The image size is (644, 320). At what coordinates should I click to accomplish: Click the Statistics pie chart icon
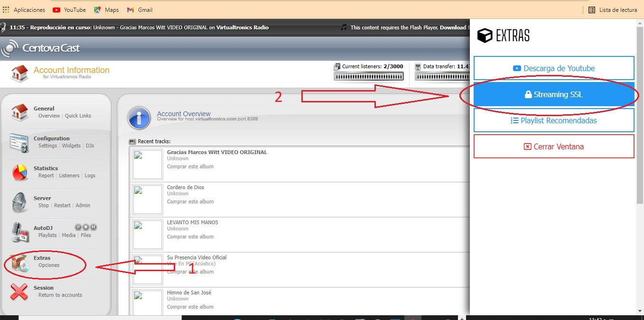click(x=19, y=172)
